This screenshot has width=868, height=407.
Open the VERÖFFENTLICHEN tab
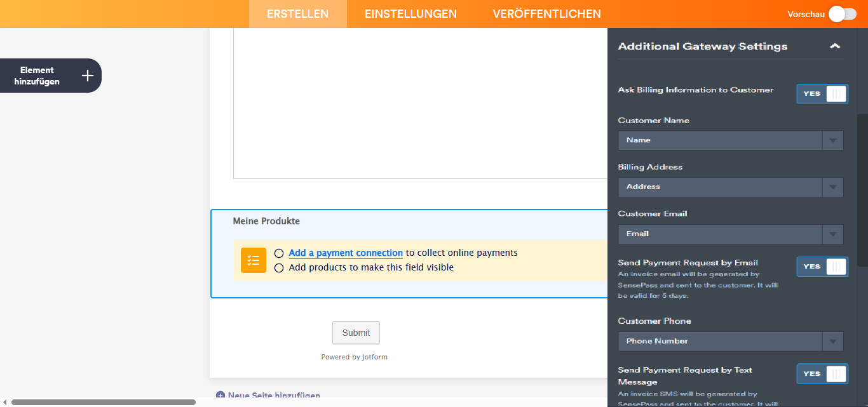546,13
